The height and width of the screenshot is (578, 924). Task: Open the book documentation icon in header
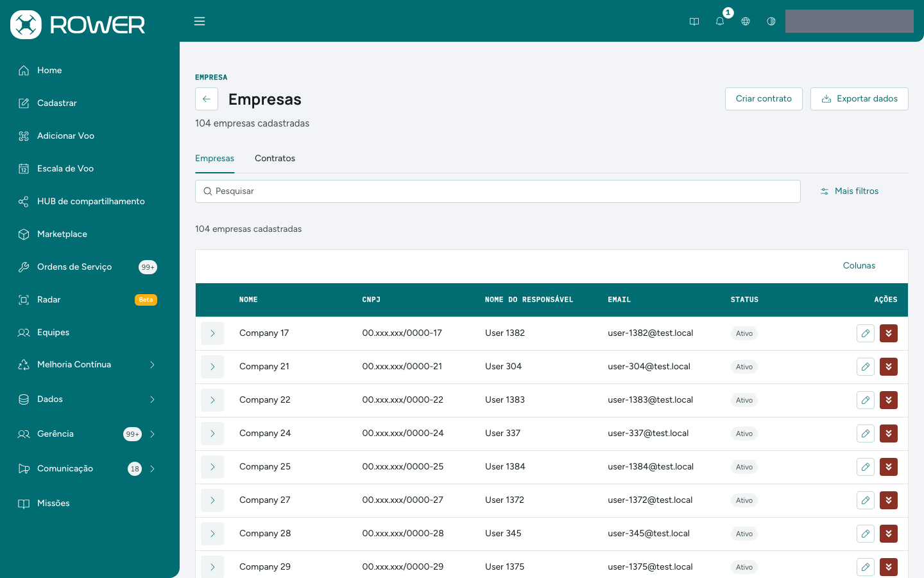[x=694, y=21]
